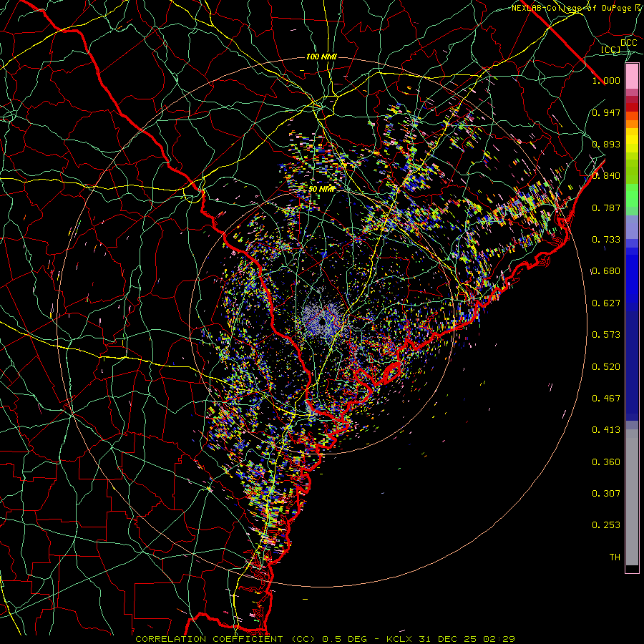
Task: Click the KCLX radar site at ring center
Action: point(323,320)
